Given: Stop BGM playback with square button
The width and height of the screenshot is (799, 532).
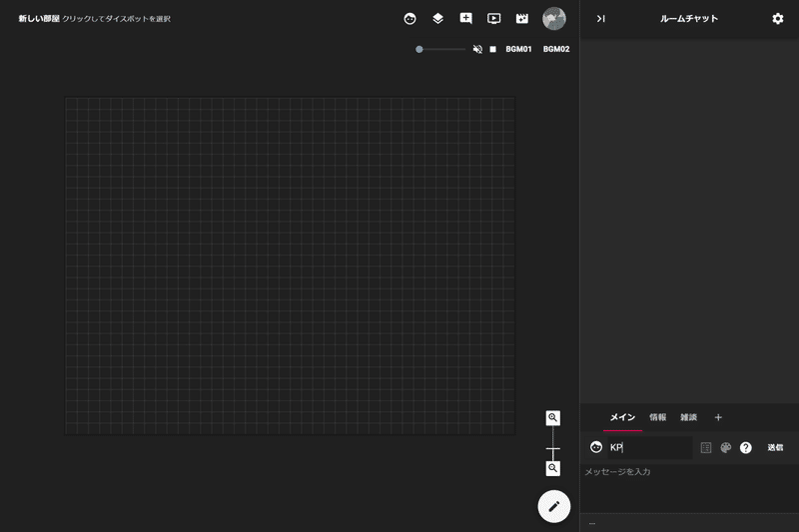Looking at the screenshot, I should [492, 49].
